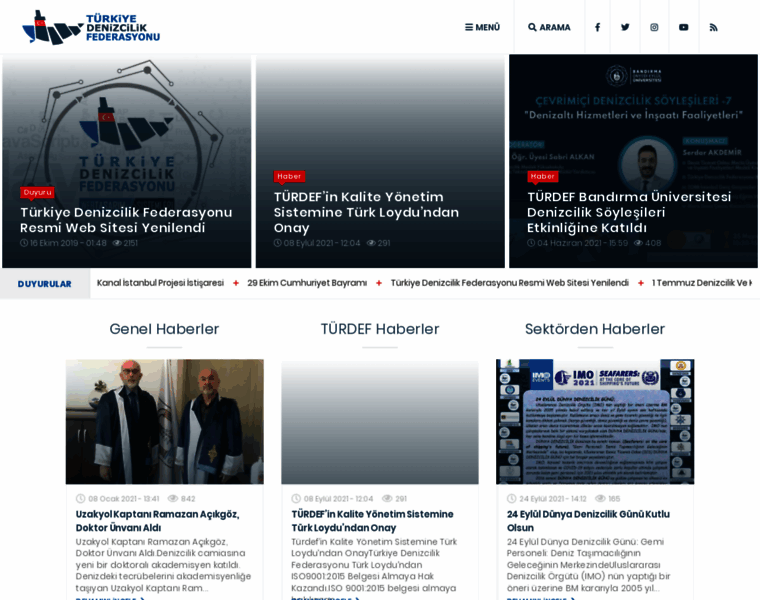This screenshot has height=600, width=760.
Task: Open the Instagram profile icon
Action: click(654, 27)
